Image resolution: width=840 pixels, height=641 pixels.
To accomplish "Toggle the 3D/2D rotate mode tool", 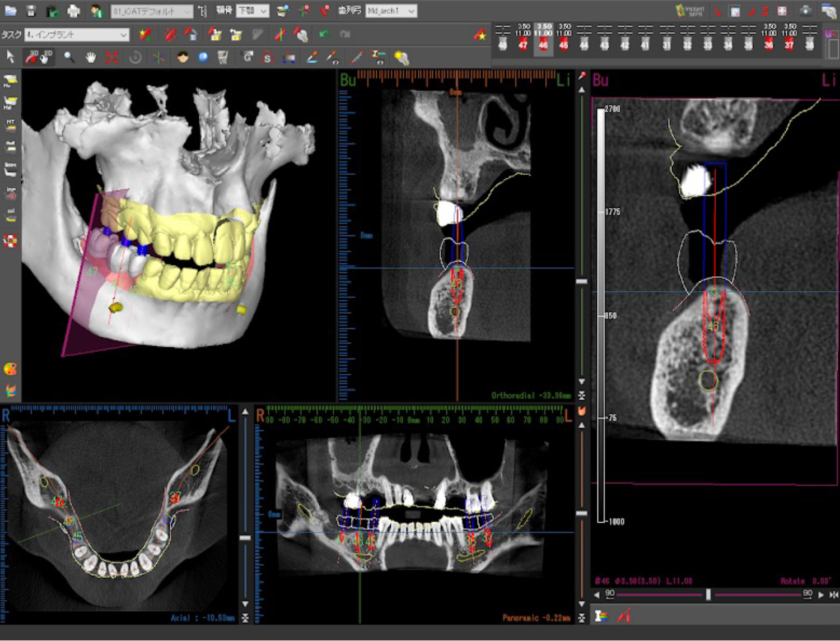I will pos(39,57).
